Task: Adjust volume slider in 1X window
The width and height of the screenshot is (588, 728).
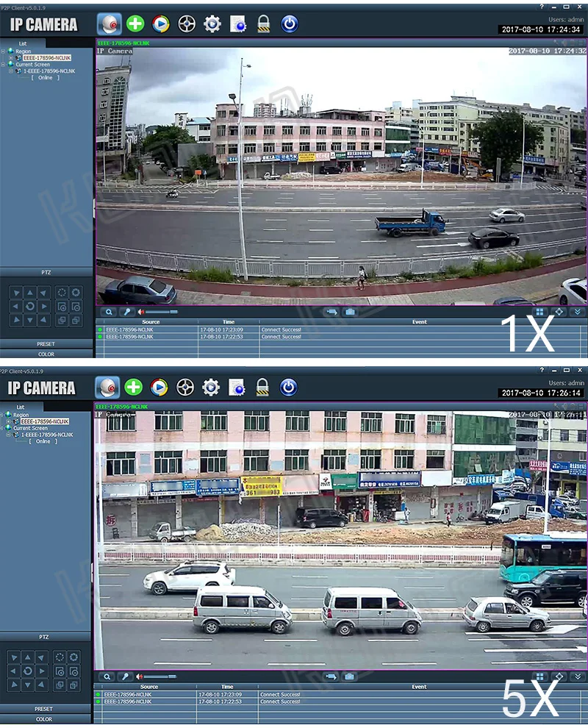Action: point(161,312)
